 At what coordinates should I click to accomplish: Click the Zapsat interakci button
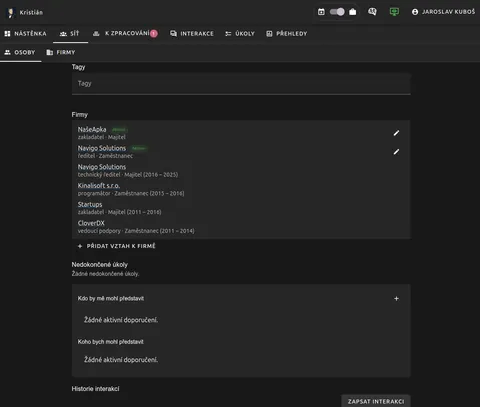(376, 401)
